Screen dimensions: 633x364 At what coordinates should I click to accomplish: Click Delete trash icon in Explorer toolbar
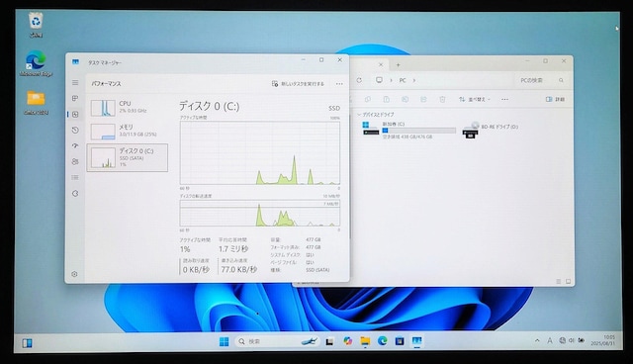coord(442,99)
